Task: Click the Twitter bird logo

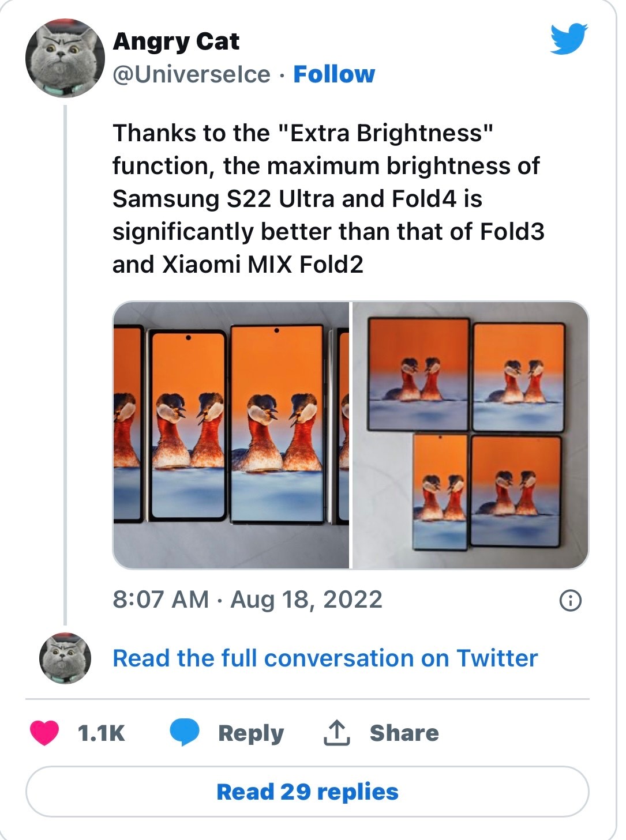Action: (568, 39)
